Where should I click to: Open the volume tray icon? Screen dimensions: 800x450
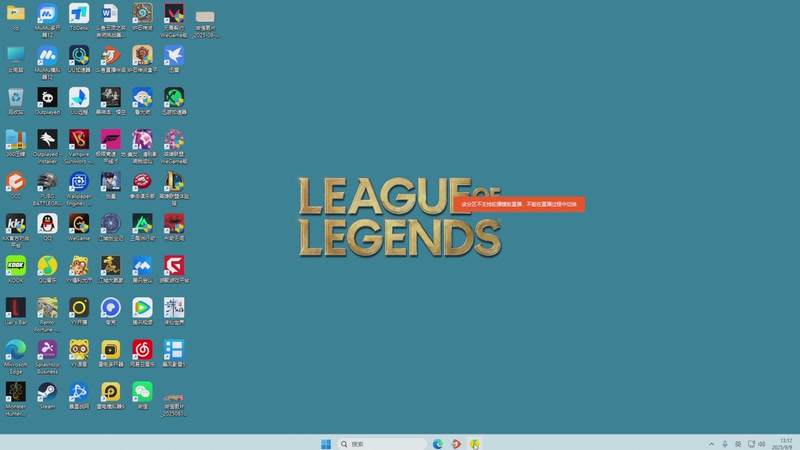pyautogui.click(x=762, y=444)
